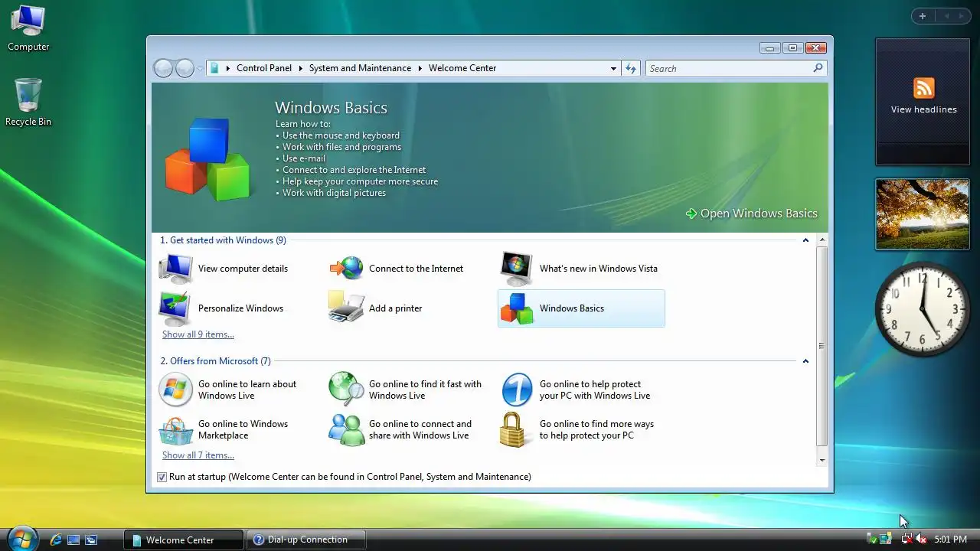Expand arrow after System and Maintenance breadcrumb
Viewport: 980px width, 551px height.
pyautogui.click(x=420, y=68)
